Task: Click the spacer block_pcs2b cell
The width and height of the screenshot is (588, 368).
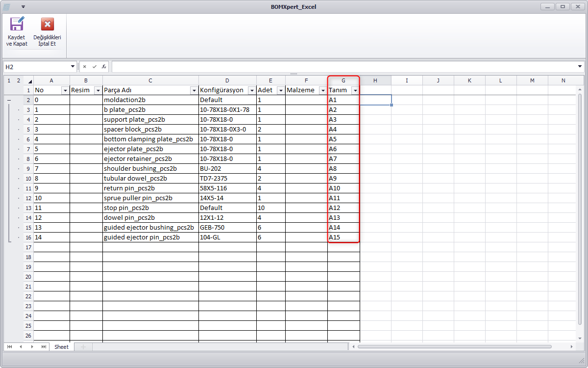Action: (151, 130)
